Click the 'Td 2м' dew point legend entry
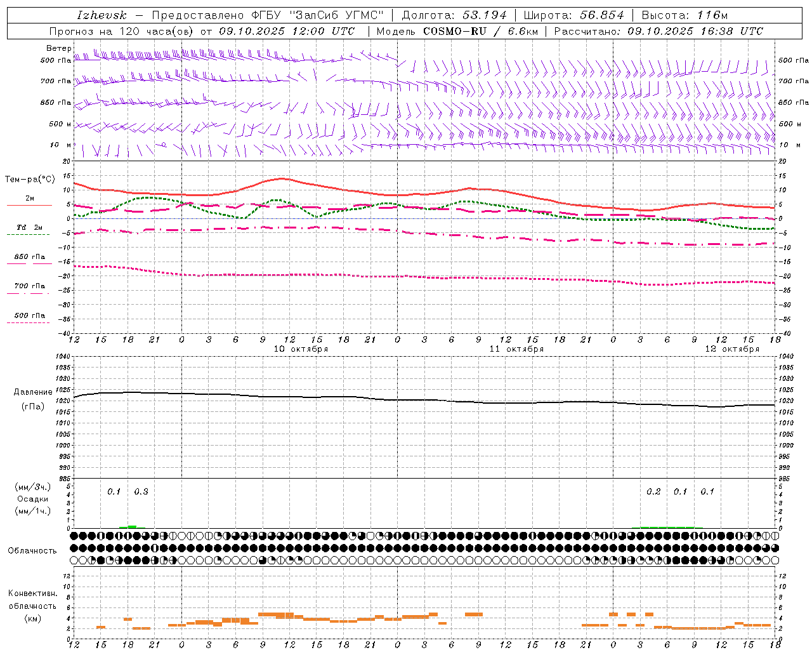Viewport: 812px width, 650px height. point(30,227)
